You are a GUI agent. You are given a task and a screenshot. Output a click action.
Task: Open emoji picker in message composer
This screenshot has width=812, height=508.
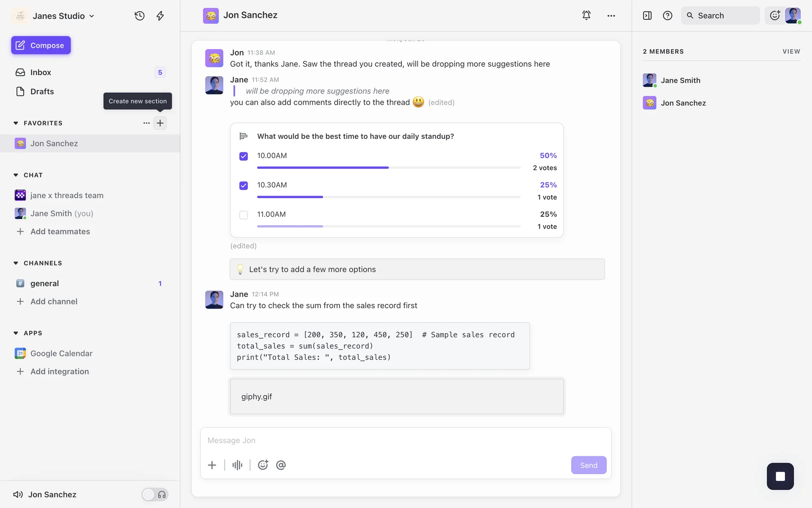pyautogui.click(x=263, y=465)
